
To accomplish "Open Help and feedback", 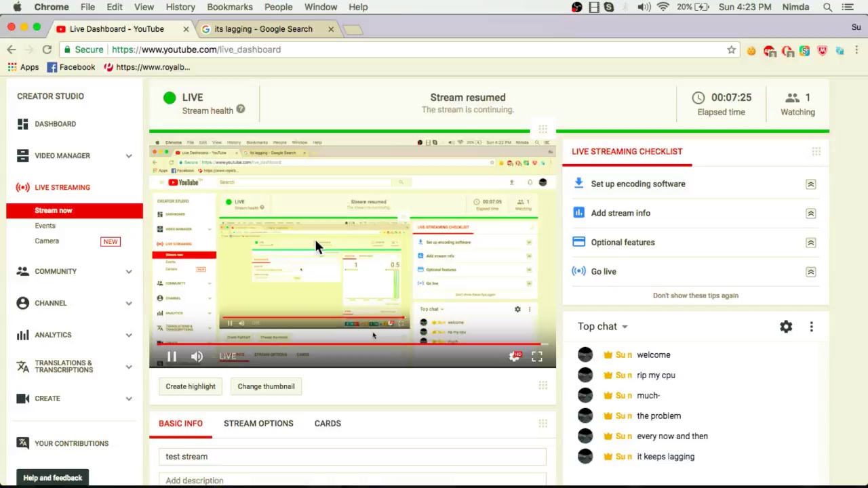I will (52, 478).
